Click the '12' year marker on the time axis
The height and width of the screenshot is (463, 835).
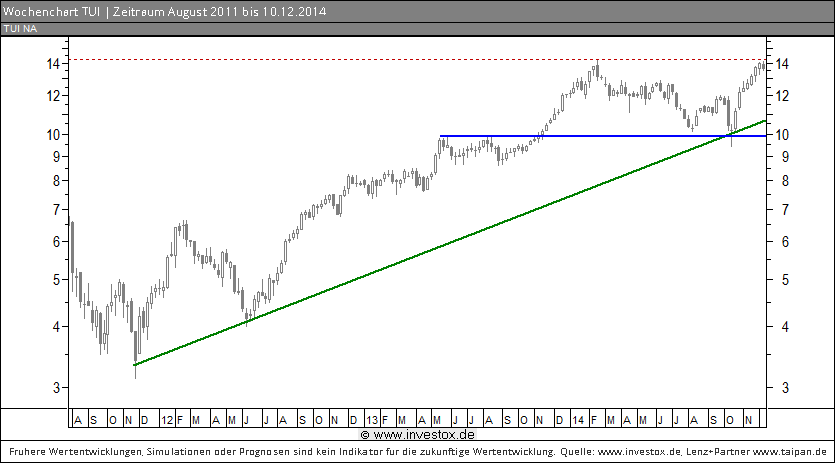tap(167, 420)
